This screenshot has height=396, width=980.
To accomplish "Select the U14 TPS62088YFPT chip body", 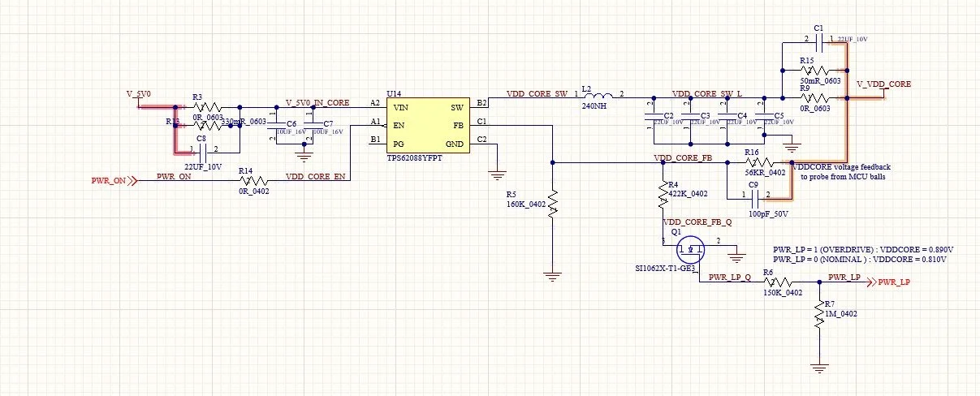I will pyautogui.click(x=427, y=126).
